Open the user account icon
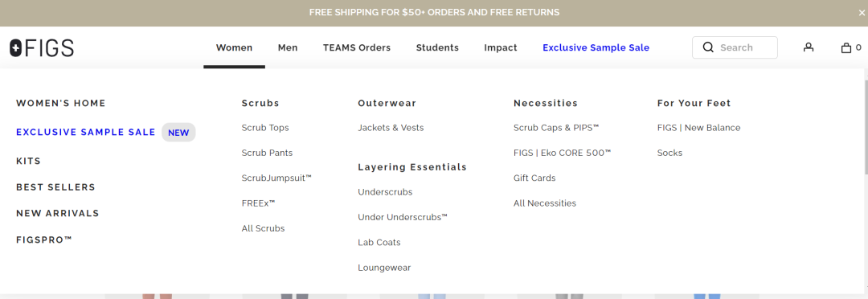Screen dimensions: 868x299 (x=809, y=47)
